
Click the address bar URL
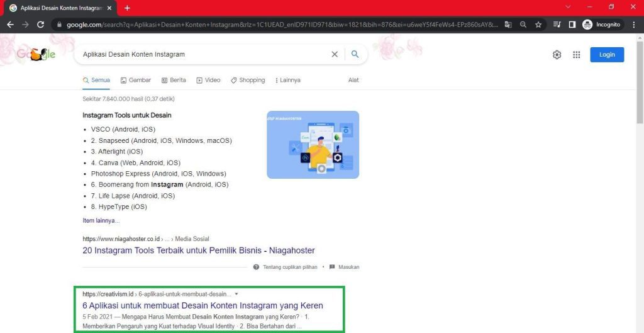282,25
